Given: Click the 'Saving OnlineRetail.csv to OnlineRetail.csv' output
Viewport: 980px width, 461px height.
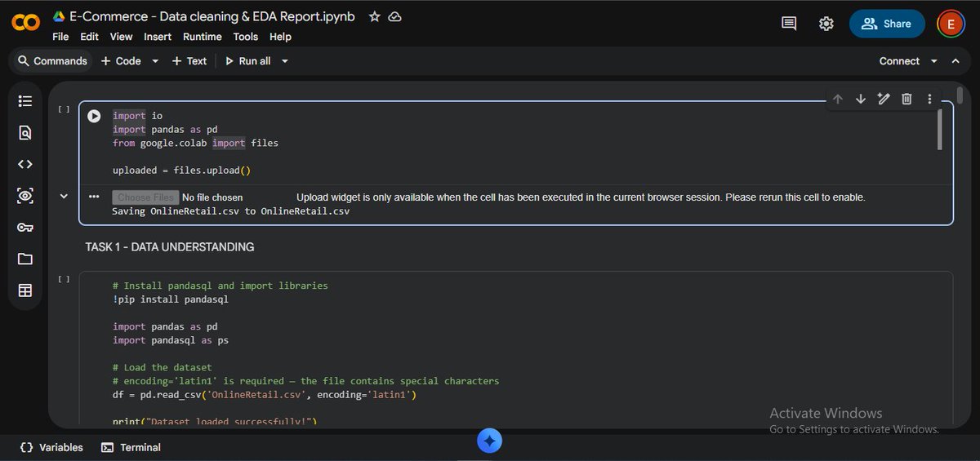Looking at the screenshot, I should tap(230, 211).
